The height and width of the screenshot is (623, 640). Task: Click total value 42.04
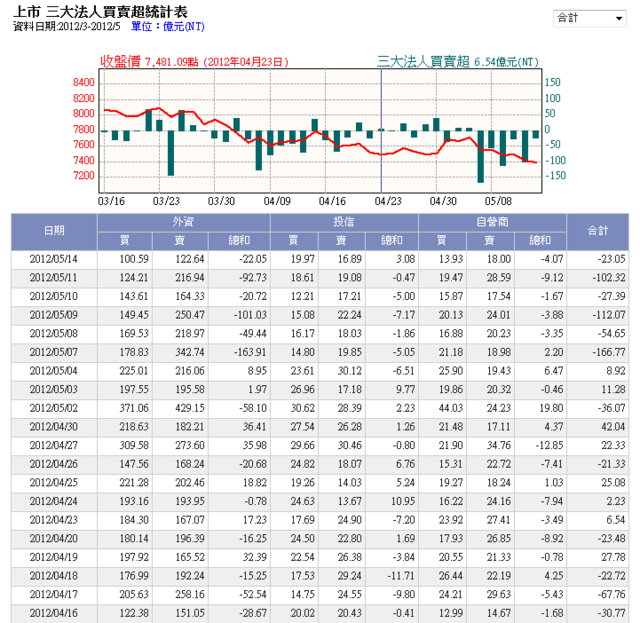pyautogui.click(x=613, y=427)
